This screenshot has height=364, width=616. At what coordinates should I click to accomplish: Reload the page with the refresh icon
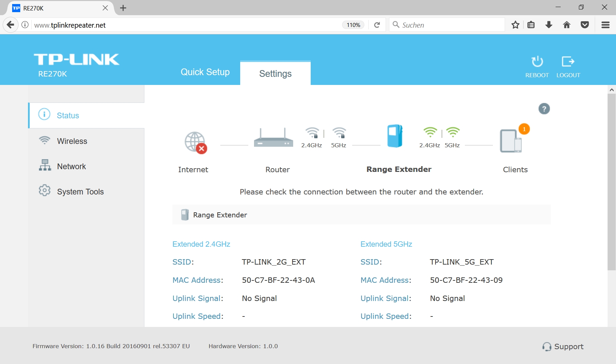click(377, 25)
